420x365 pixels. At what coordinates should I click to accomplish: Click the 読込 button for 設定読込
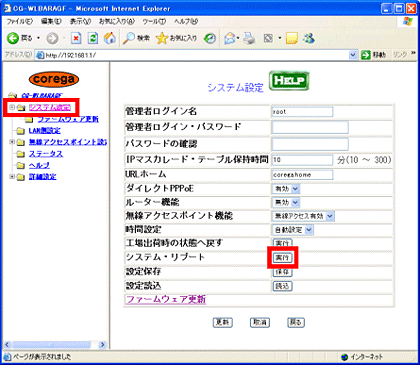(x=282, y=286)
